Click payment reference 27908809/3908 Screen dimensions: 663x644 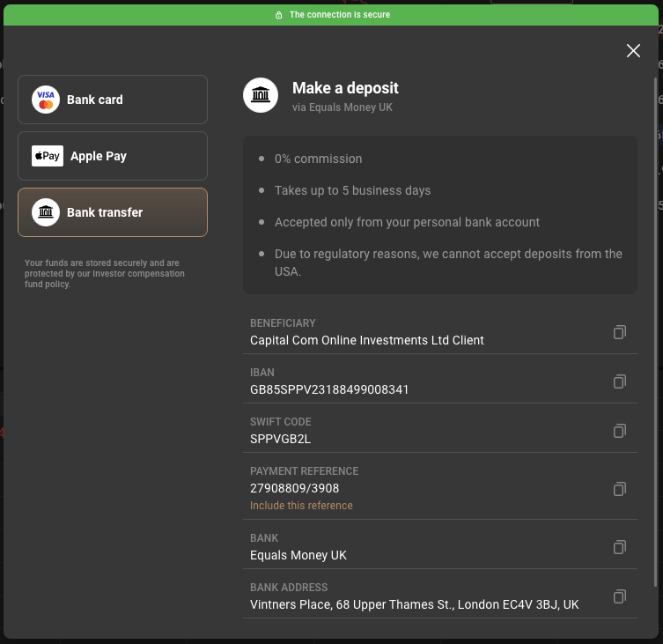click(x=294, y=488)
